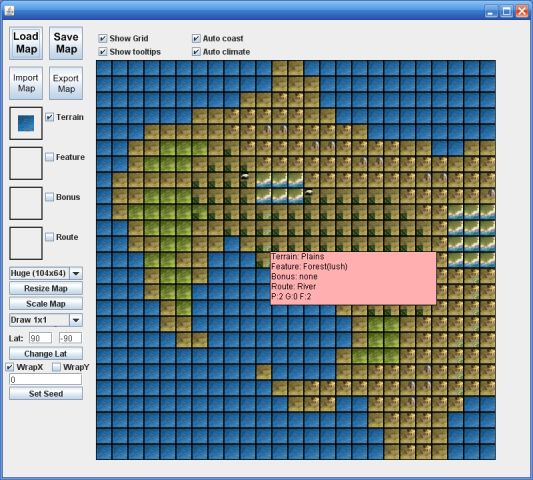533x480 pixels.
Task: Click the Lat field showing 90
Action: pos(40,338)
